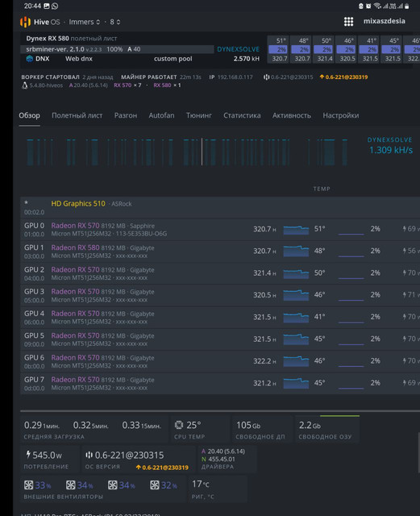Click GPU 0 hashrate mini chart
Viewport: 420px width, 516px height.
pyautogui.click(x=296, y=229)
